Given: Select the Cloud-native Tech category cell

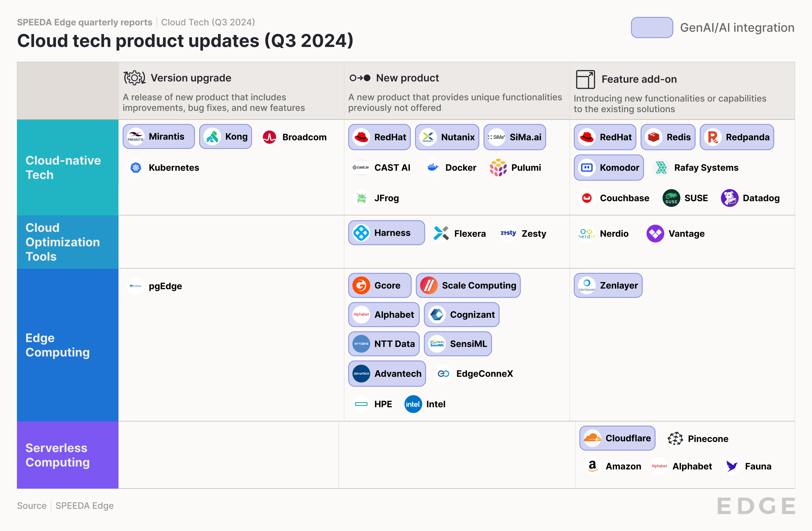Looking at the screenshot, I should click(x=67, y=167).
